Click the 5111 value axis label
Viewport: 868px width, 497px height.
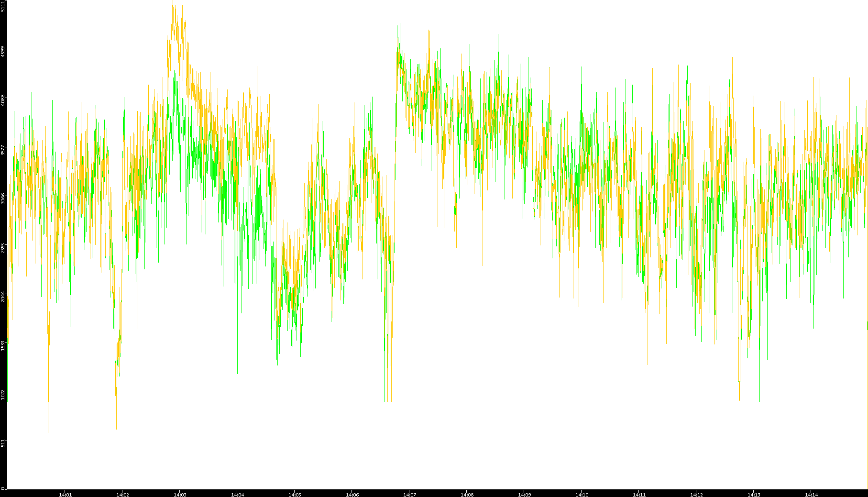(x=3, y=6)
